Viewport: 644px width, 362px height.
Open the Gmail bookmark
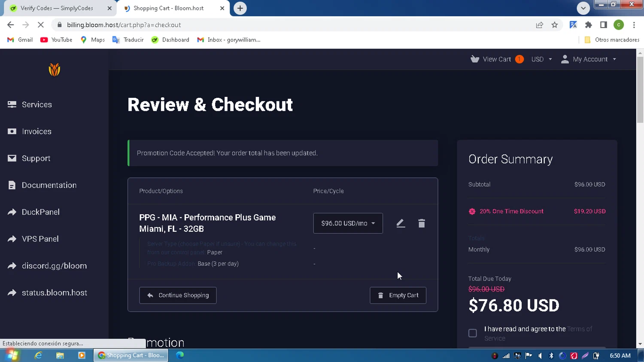20,40
